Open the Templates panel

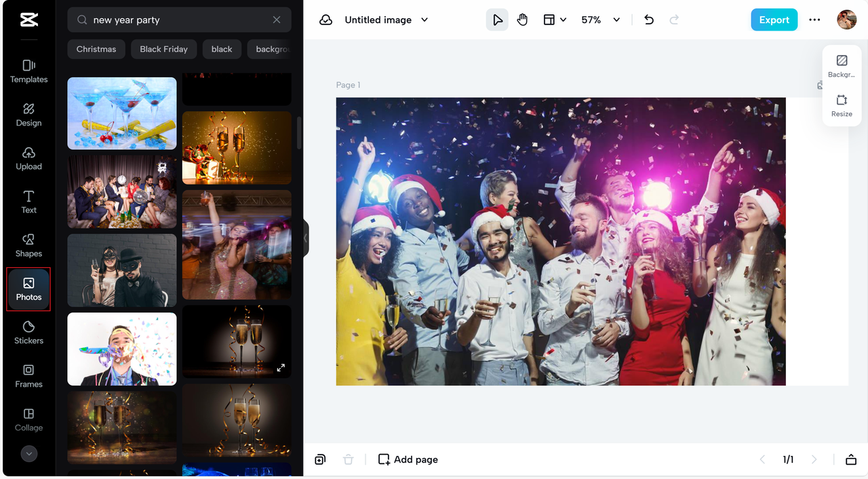pyautogui.click(x=28, y=71)
